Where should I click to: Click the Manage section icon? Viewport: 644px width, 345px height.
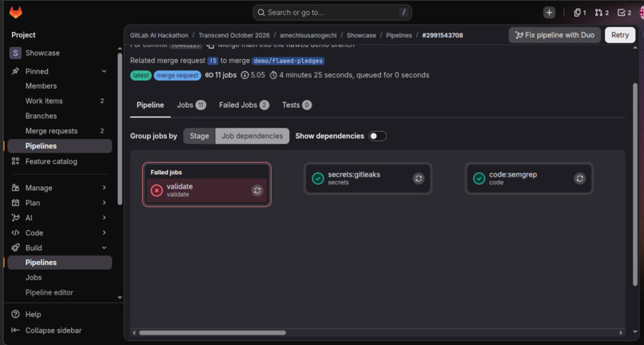(x=15, y=188)
